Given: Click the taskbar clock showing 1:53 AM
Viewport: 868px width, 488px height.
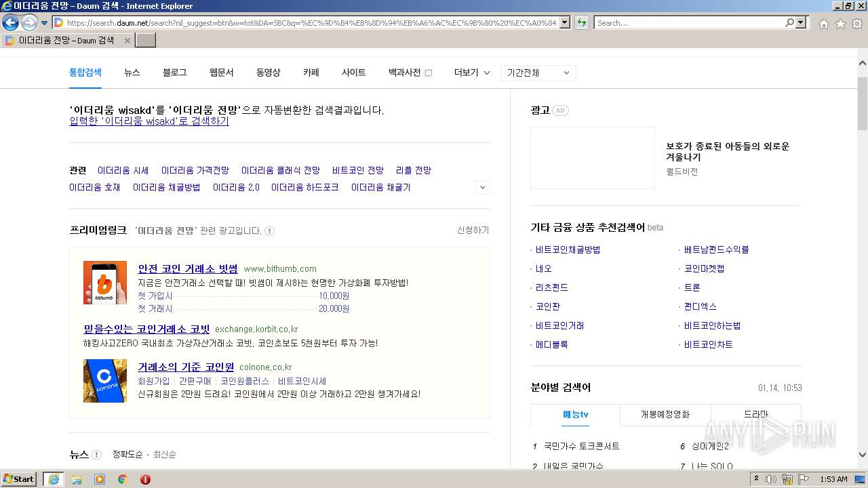Looking at the screenshot, I should click(x=833, y=479).
